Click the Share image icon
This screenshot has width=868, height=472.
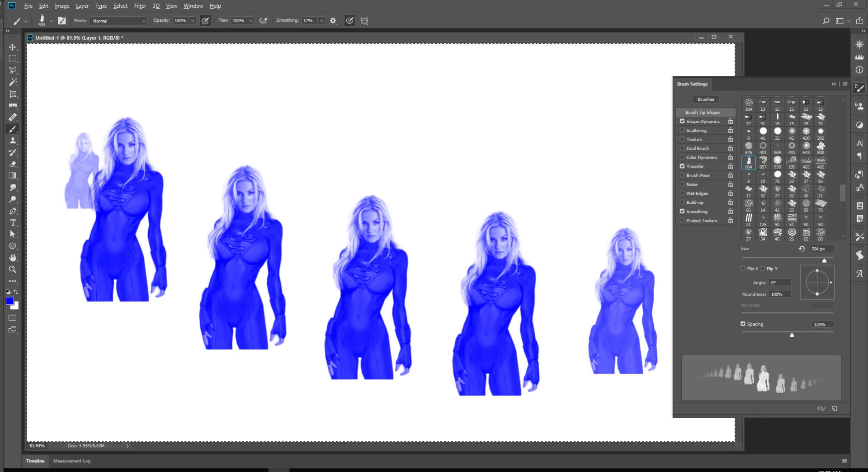(x=859, y=21)
